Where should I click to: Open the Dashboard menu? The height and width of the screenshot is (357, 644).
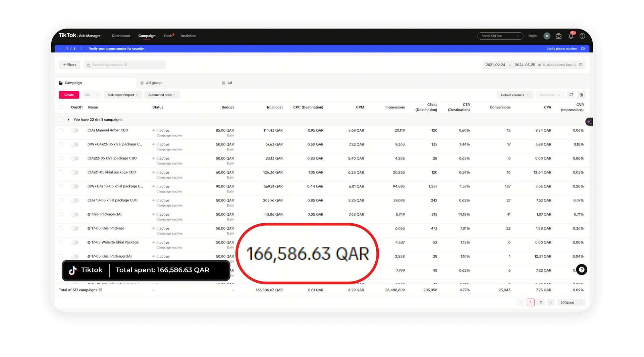[x=121, y=36]
